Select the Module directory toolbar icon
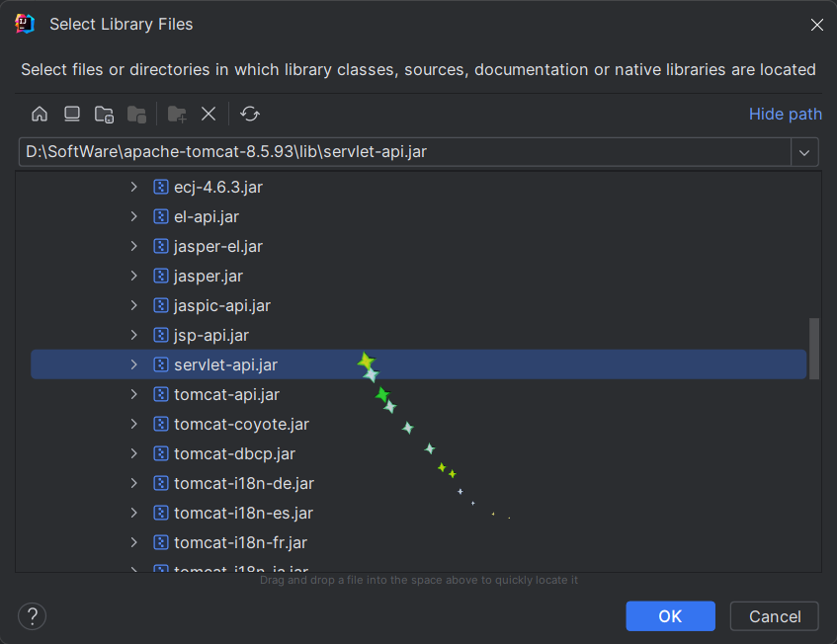This screenshot has width=837, height=644. click(136, 115)
